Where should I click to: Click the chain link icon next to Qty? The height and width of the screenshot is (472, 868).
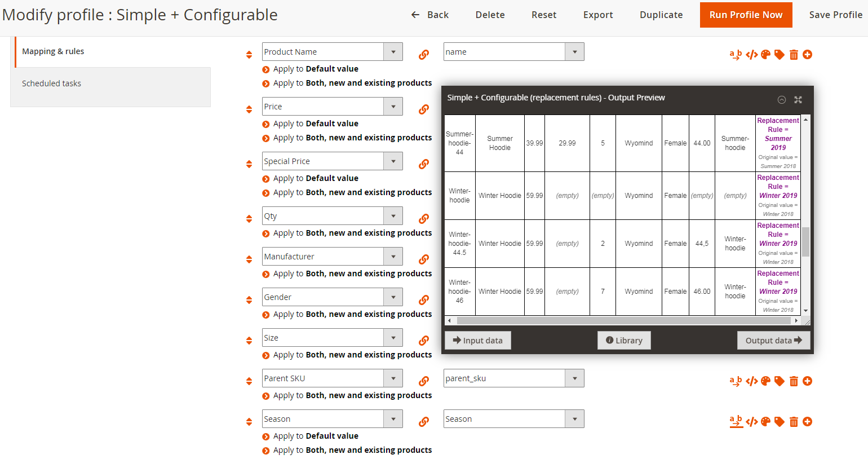tap(424, 219)
